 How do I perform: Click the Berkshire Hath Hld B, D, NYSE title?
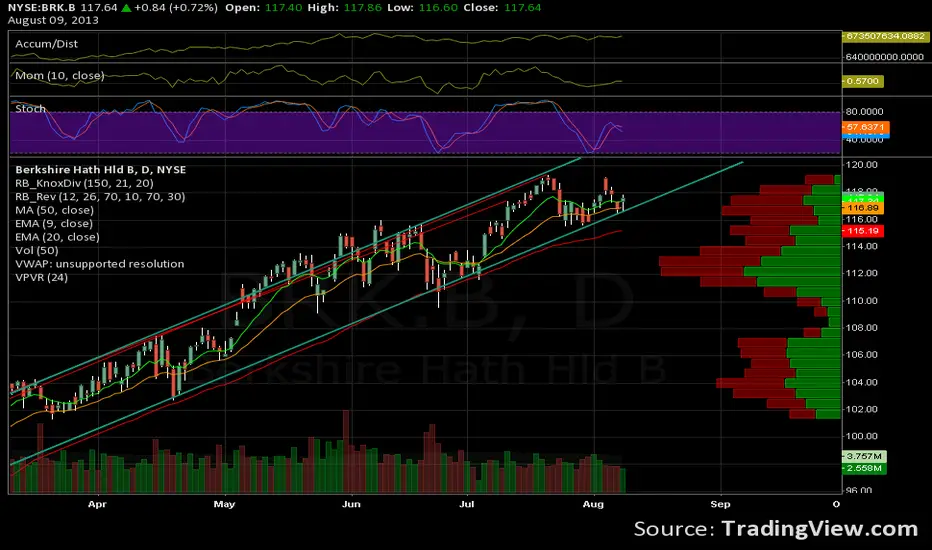(x=100, y=169)
